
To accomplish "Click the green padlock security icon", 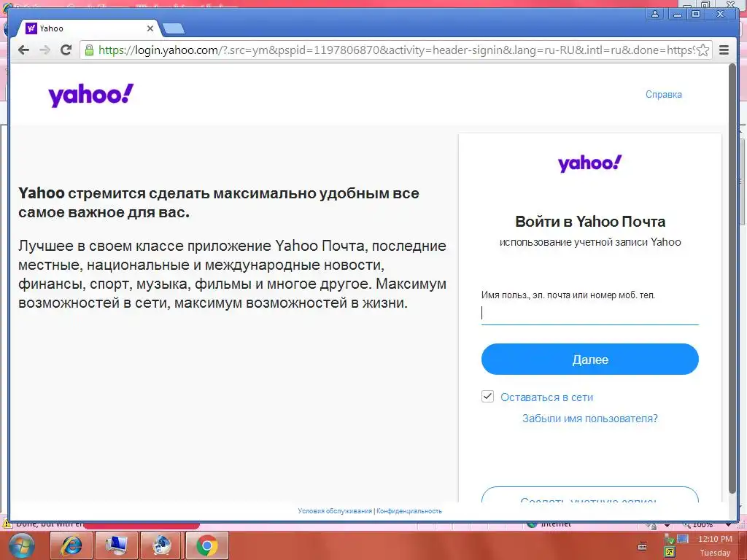I will tap(89, 50).
